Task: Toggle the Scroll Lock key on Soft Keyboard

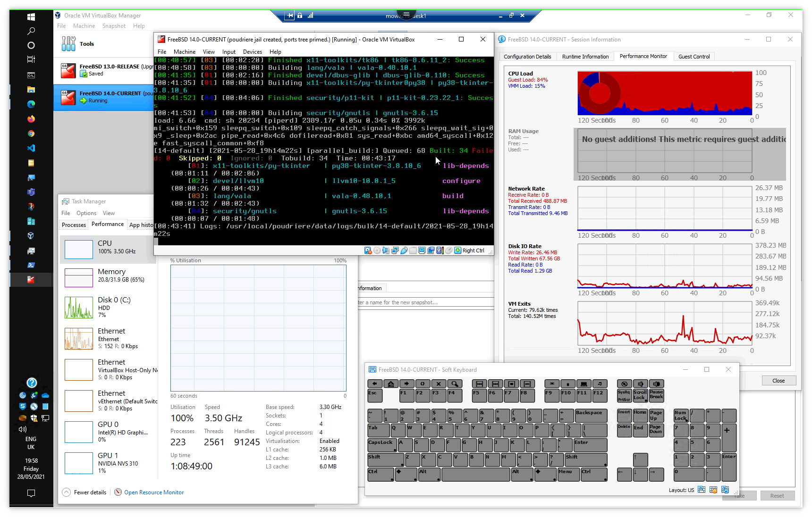Action: pyautogui.click(x=640, y=395)
